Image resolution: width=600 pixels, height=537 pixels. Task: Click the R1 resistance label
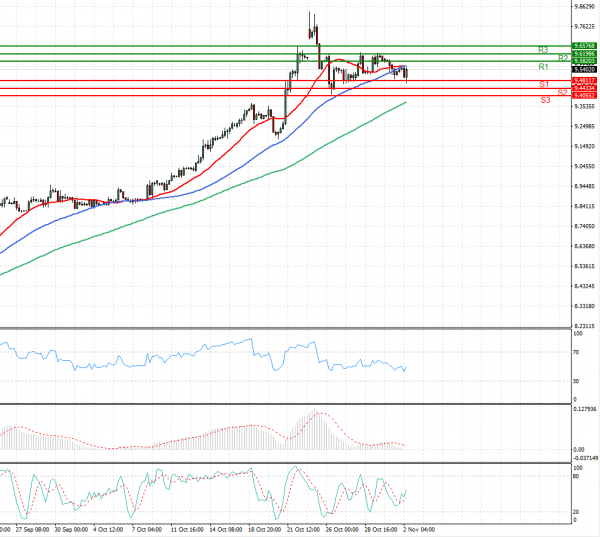click(543, 67)
